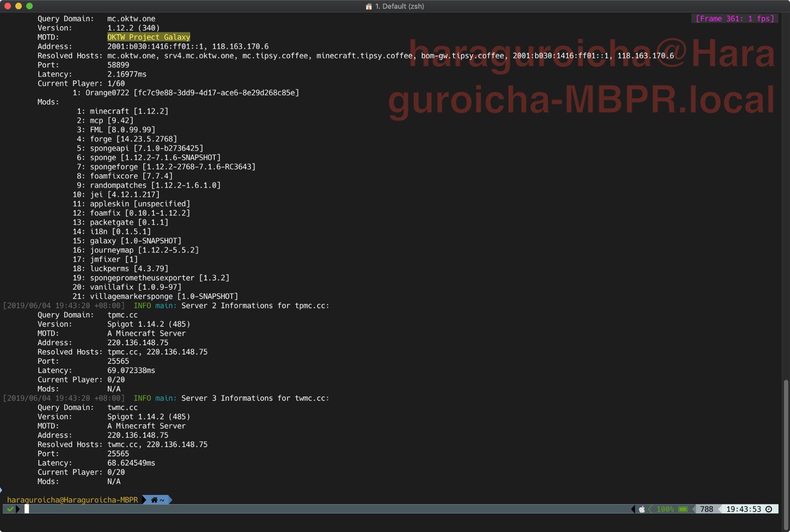Click the Apple logo icon in the status line

pos(642,509)
